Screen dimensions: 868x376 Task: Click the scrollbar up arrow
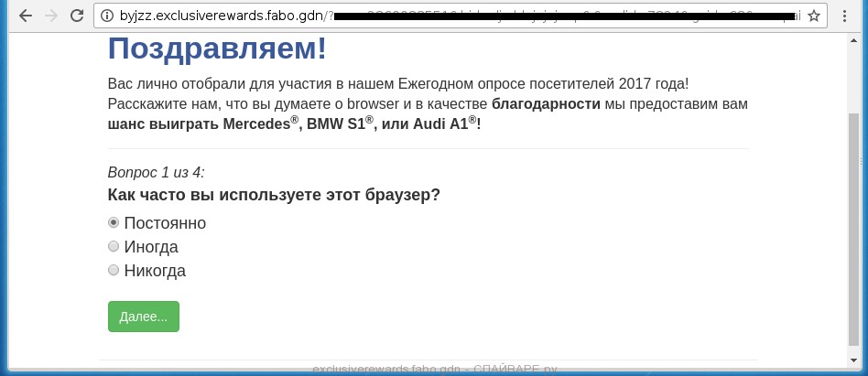pos(853,39)
